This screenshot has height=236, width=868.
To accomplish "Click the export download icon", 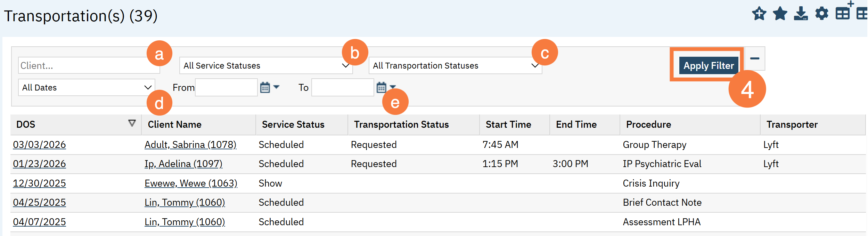I will pos(801,14).
